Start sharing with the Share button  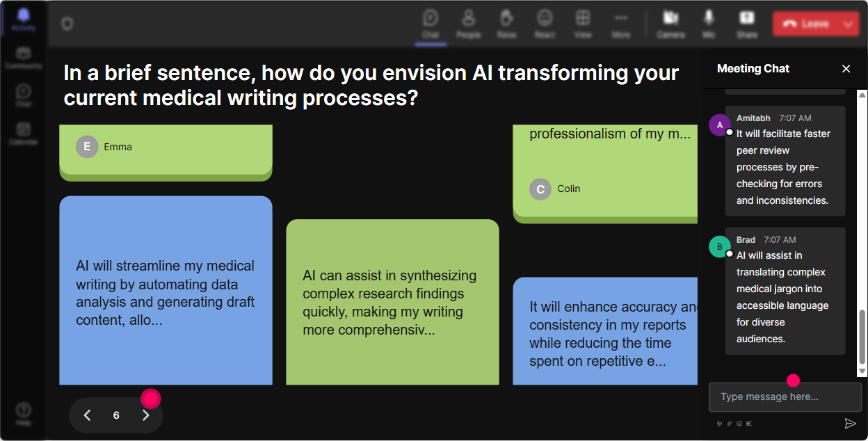747,24
